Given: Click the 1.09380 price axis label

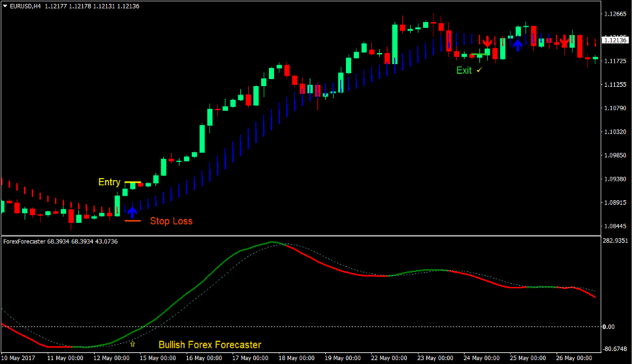Looking at the screenshot, I should point(616,179).
